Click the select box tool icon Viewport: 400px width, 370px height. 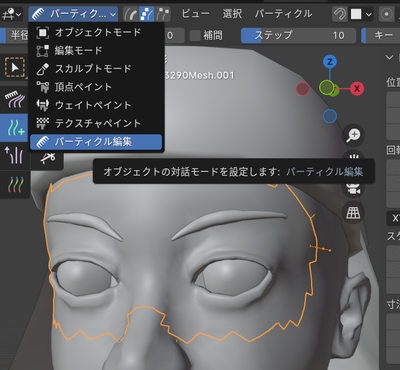click(15, 67)
